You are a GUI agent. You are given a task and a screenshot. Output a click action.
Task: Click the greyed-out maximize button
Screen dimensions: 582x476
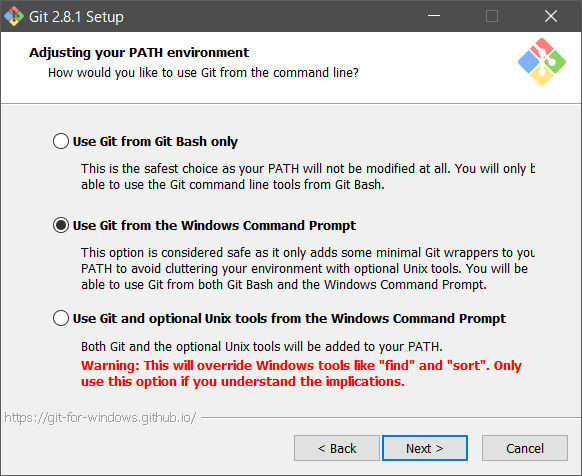point(492,16)
